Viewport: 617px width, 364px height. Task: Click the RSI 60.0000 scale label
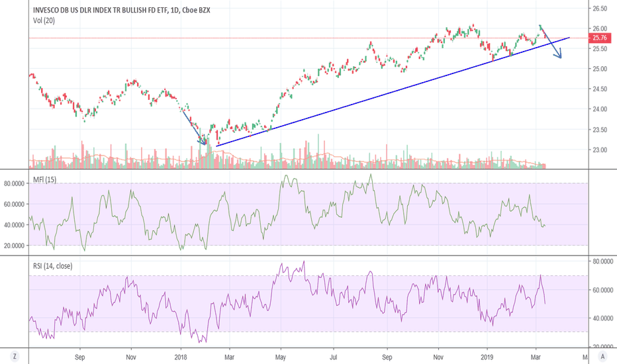603,290
